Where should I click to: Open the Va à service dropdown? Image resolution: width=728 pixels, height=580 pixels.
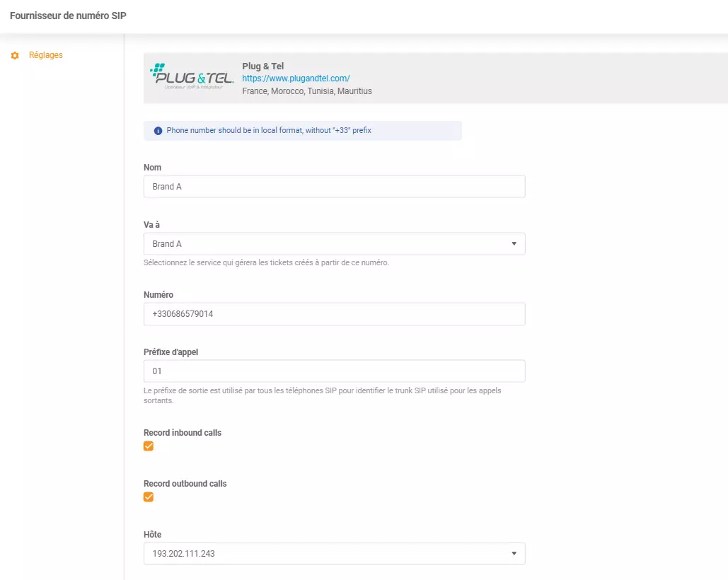pos(334,243)
